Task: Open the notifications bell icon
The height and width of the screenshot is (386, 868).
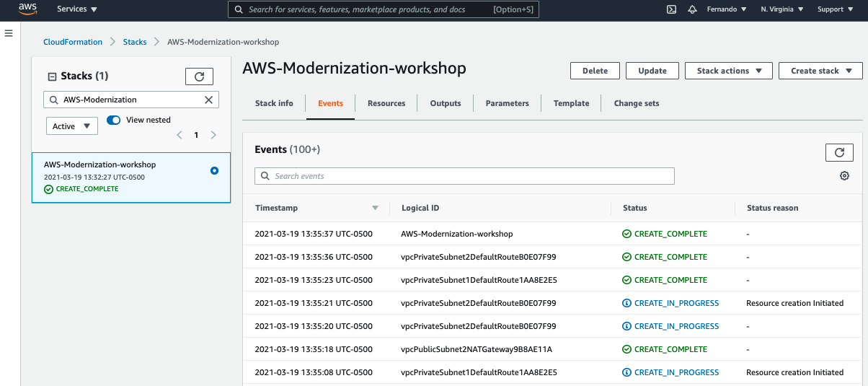Action: [693, 9]
